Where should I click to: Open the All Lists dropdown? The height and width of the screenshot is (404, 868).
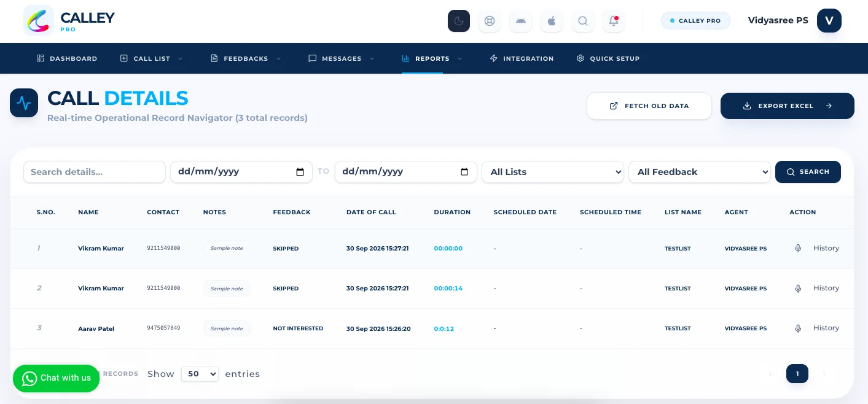click(553, 172)
